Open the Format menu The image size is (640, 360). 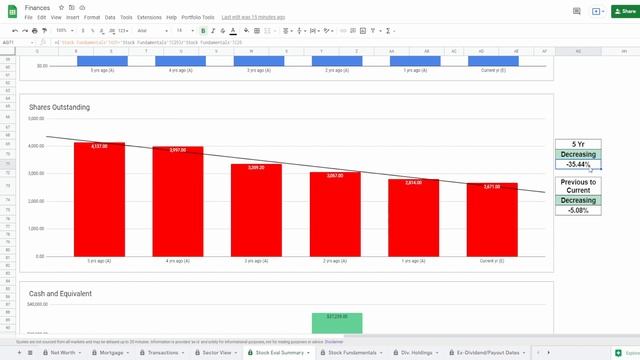[92, 18]
